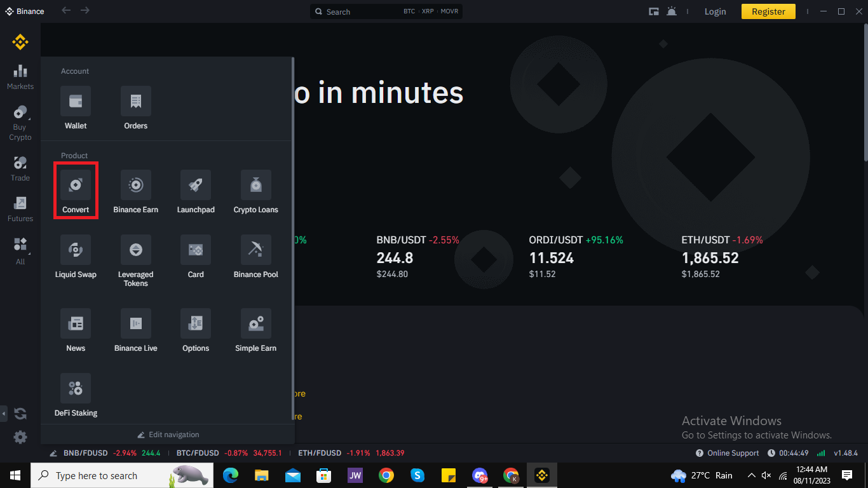Open Futures in the sidebar

tap(20, 209)
